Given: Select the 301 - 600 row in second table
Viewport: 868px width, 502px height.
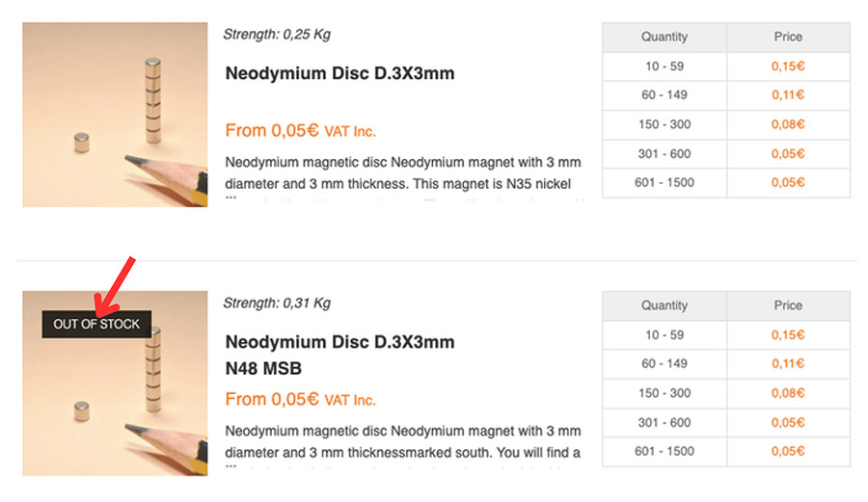Looking at the screenshot, I should (725, 422).
